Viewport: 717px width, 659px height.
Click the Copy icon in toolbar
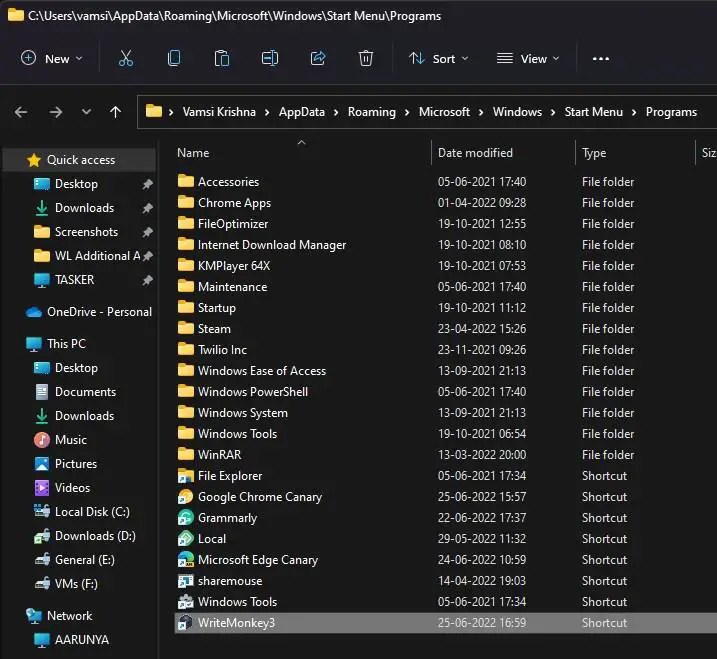[x=174, y=59]
